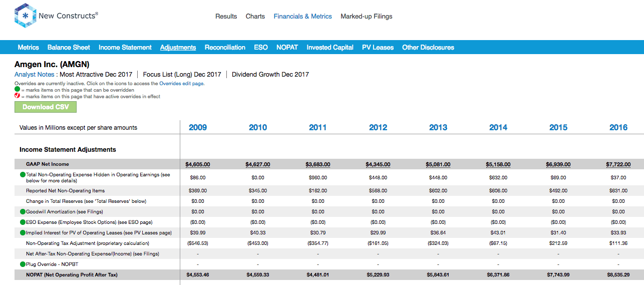
Task: Click GAAP Net Income value $5,158.00
Action: tap(498, 164)
